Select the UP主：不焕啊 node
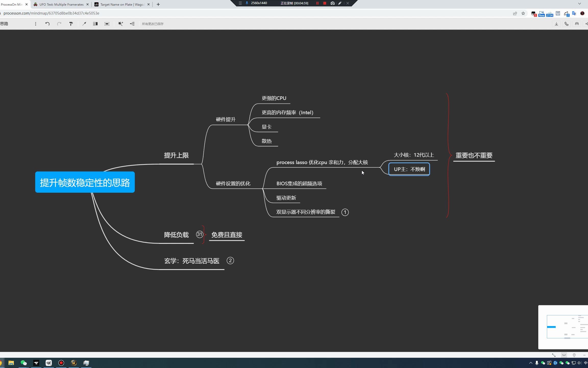 409,169
